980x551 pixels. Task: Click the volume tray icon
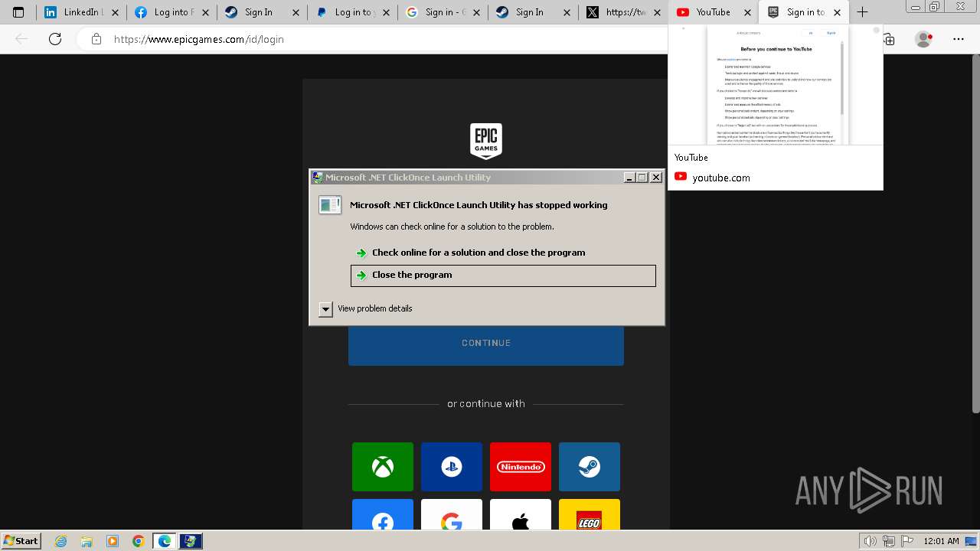(871, 541)
